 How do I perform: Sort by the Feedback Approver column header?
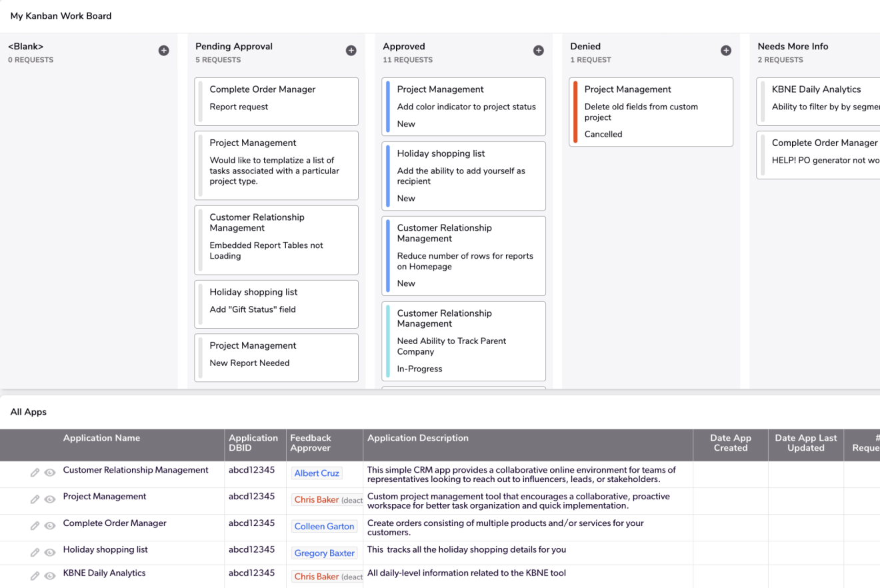click(x=311, y=443)
